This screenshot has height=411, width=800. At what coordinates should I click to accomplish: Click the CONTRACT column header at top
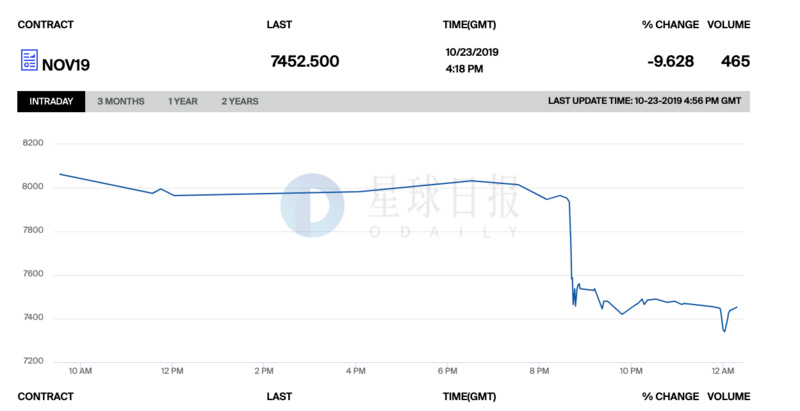coord(46,24)
